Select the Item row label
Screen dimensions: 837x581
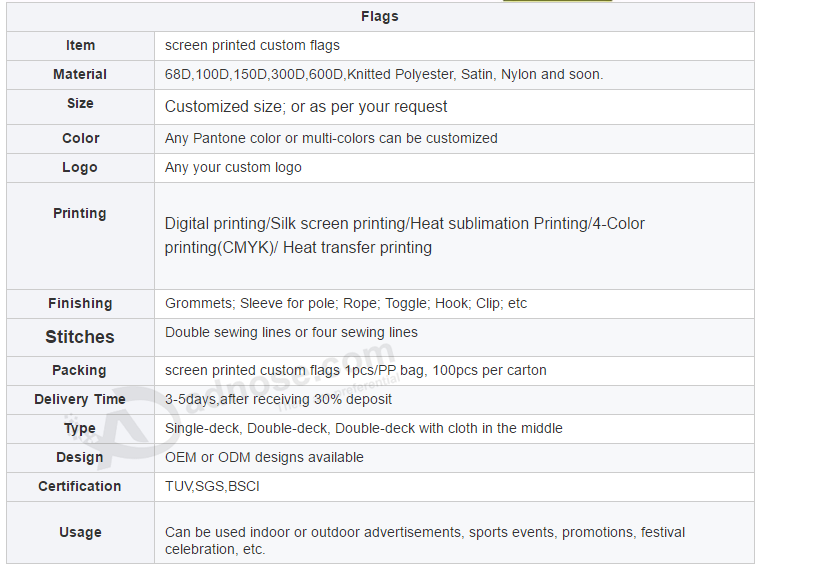(x=80, y=45)
